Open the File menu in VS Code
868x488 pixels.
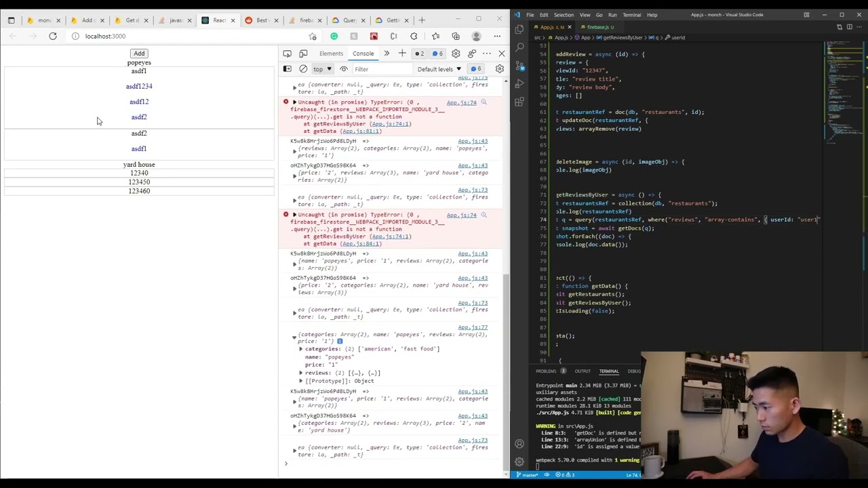tap(530, 15)
